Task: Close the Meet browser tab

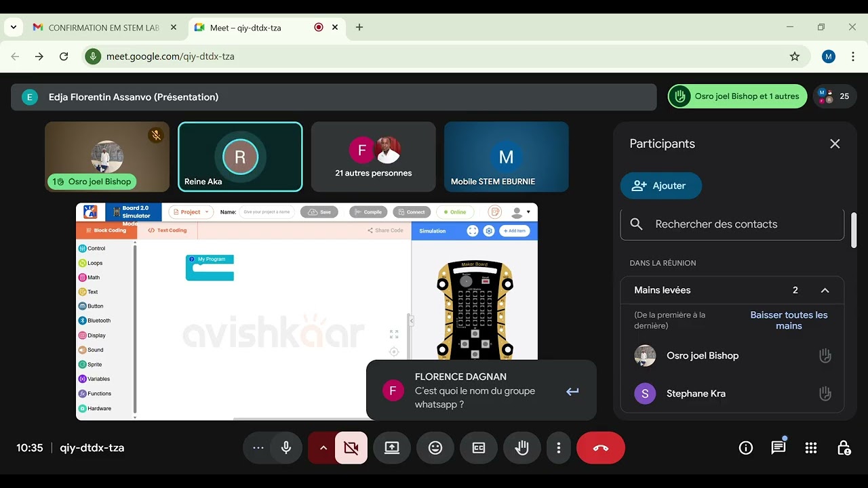Action: point(336,28)
